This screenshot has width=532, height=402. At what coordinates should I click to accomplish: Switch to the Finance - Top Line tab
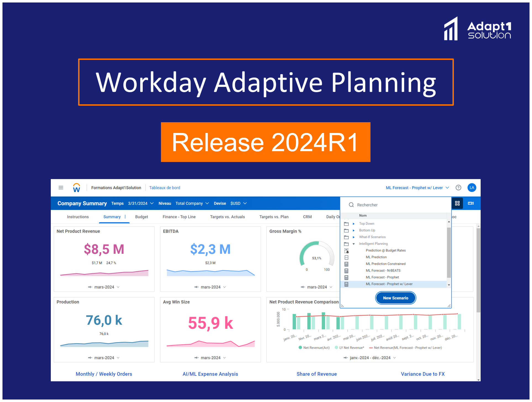179,217
